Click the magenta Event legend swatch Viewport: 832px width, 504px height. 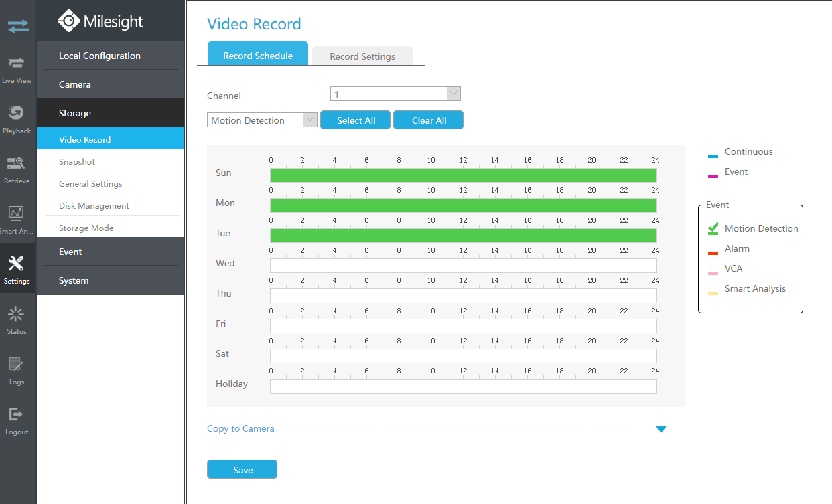pos(713,175)
